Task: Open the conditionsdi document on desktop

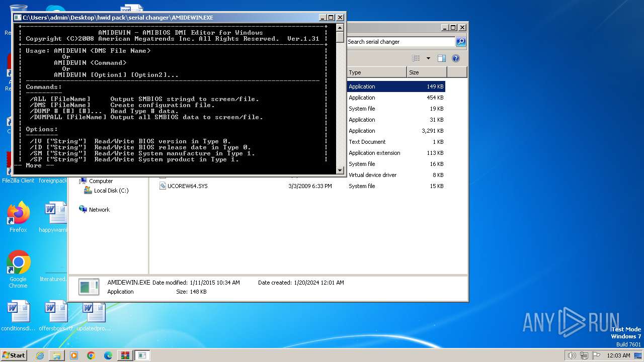Action: 18,316
